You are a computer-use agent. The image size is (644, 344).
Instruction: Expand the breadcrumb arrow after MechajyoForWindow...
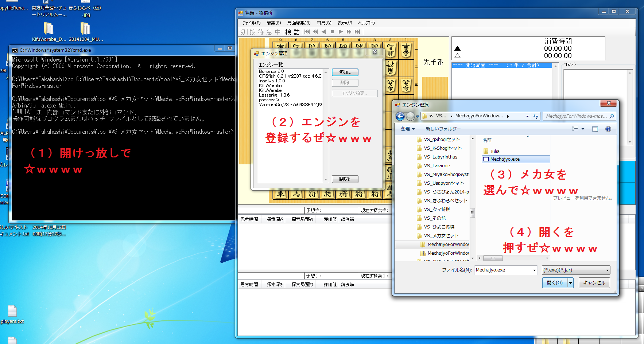pyautogui.click(x=508, y=116)
